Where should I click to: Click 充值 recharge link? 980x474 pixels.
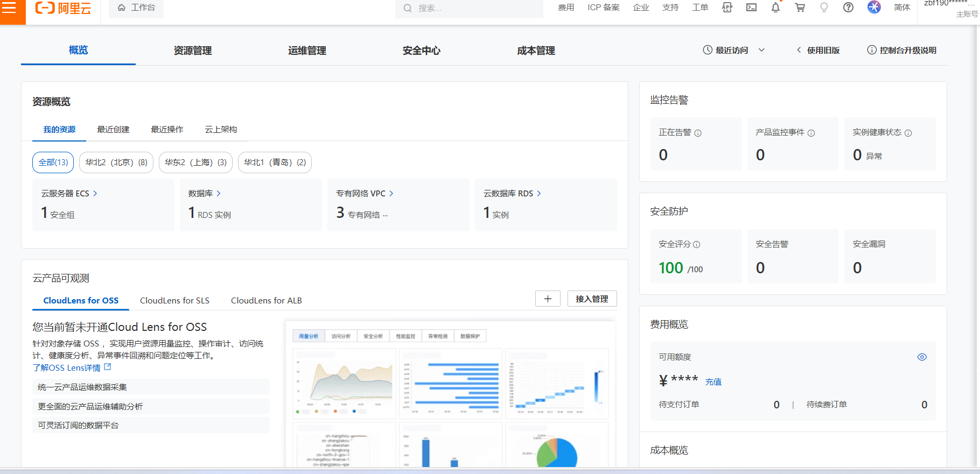point(713,382)
